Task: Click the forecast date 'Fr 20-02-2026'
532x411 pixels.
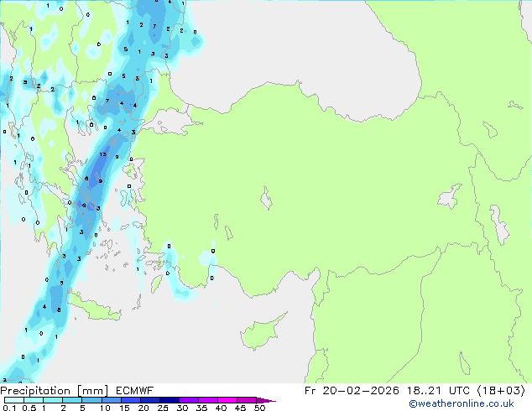Action: coord(352,391)
